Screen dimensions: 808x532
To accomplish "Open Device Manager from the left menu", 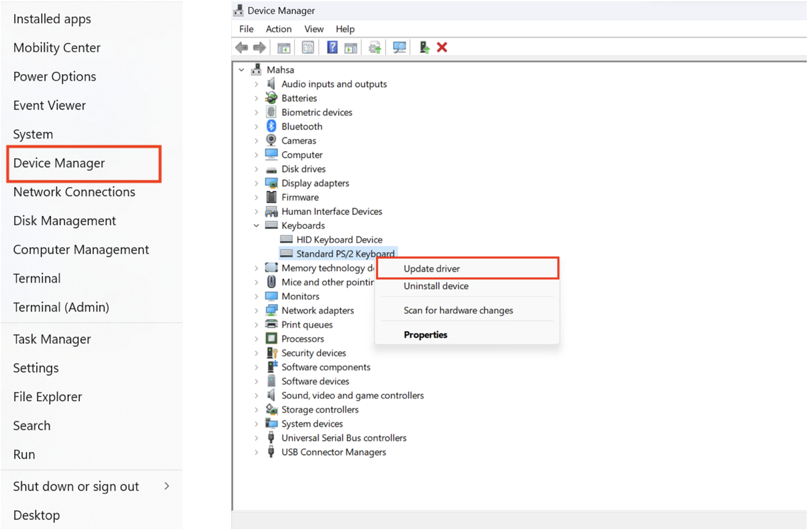I will click(x=59, y=163).
